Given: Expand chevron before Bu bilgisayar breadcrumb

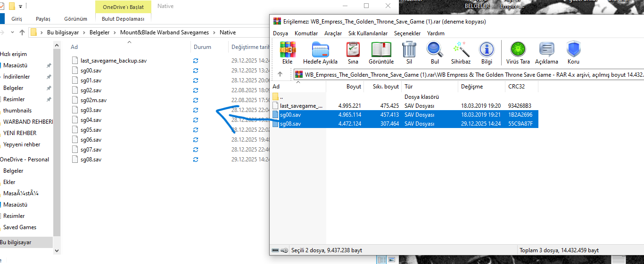Looking at the screenshot, I should tap(41, 32).
